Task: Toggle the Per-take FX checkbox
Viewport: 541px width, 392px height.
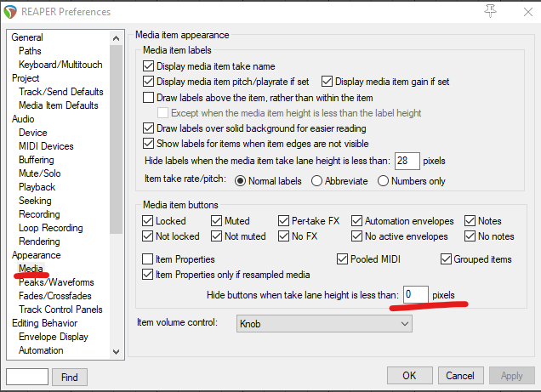Action: (283, 221)
